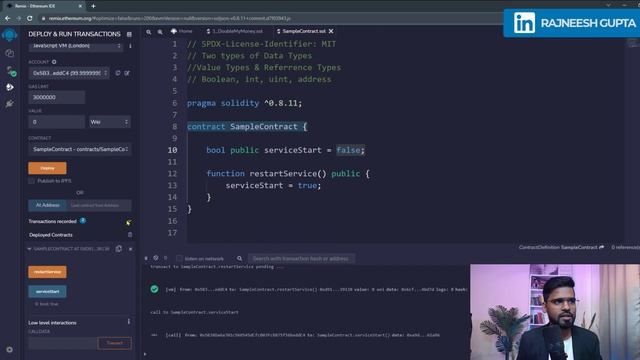
Task: Click the editor zoom in magnifier
Action: tap(160, 31)
